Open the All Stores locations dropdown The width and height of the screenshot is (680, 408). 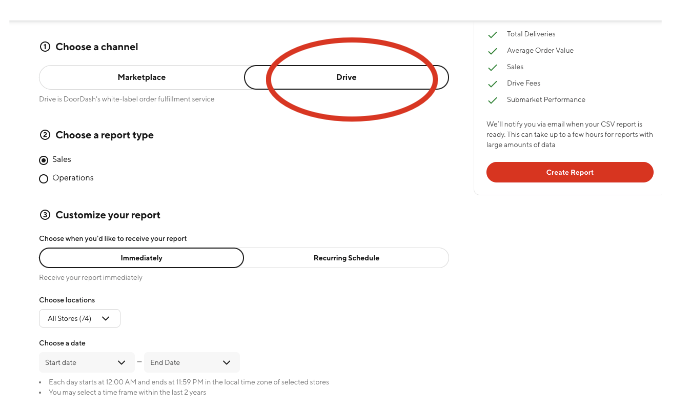click(79, 318)
